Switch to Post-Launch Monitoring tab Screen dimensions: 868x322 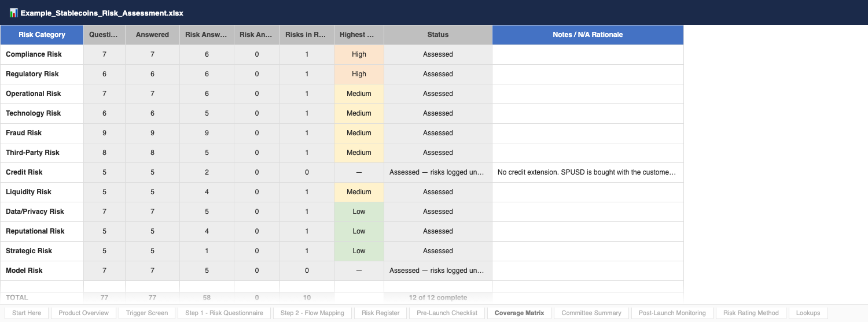click(x=672, y=313)
